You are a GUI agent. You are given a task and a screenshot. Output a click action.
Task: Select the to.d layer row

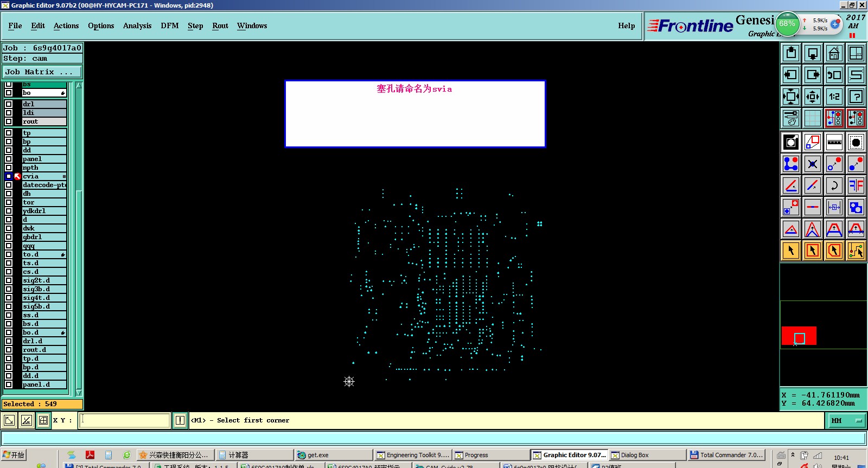coord(44,254)
